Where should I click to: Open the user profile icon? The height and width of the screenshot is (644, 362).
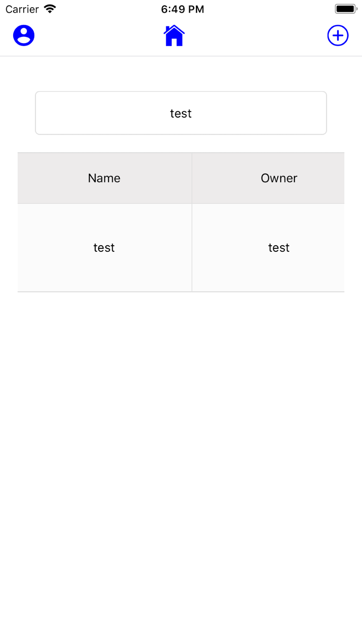[24, 35]
